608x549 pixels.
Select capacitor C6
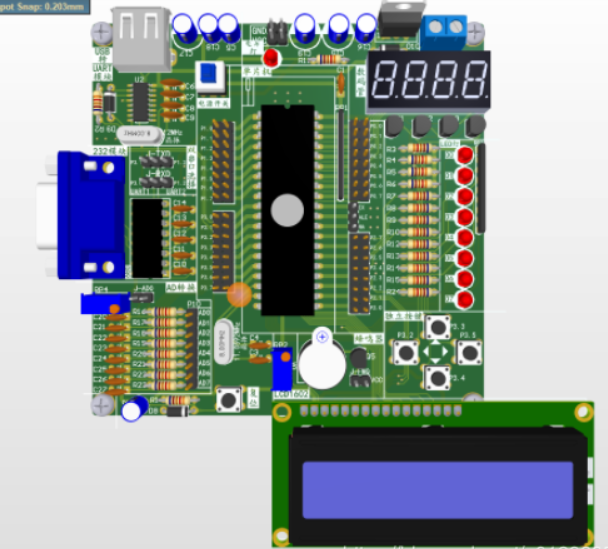(x=172, y=83)
